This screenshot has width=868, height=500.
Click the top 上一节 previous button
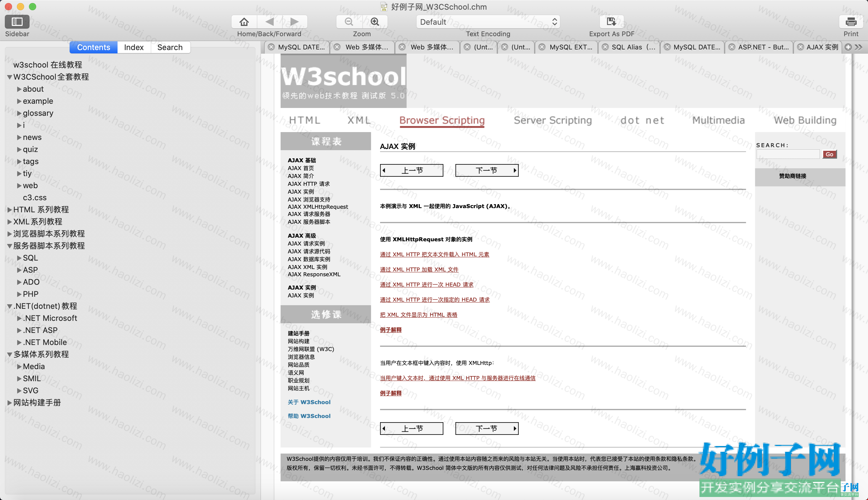[411, 170]
